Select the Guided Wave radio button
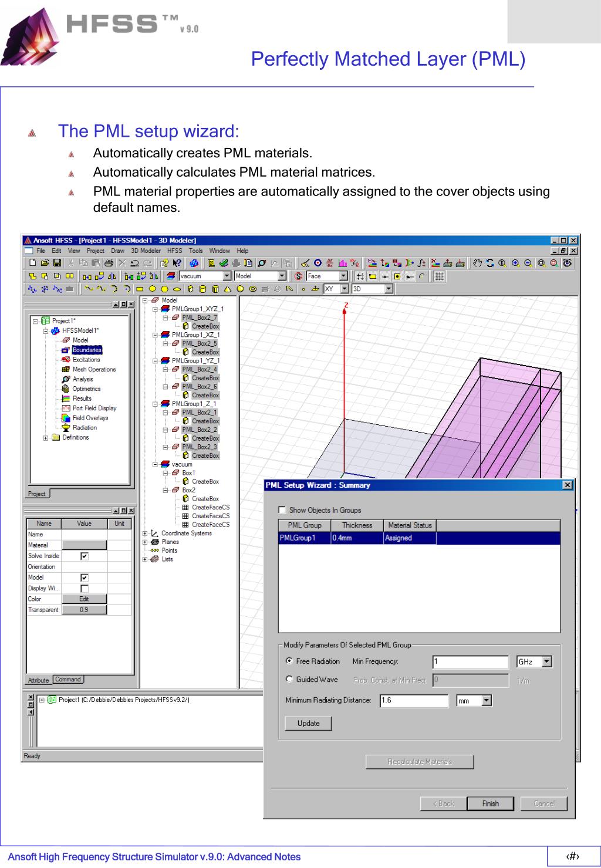601x868 pixels. [x=289, y=679]
